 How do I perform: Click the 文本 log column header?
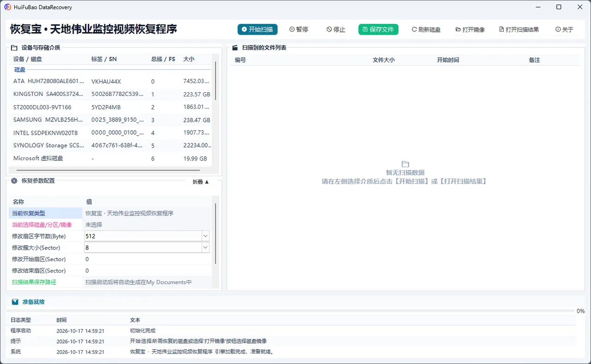135,320
